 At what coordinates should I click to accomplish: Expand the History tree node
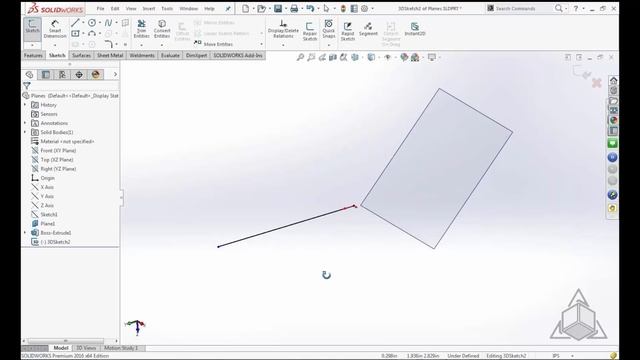[25, 105]
